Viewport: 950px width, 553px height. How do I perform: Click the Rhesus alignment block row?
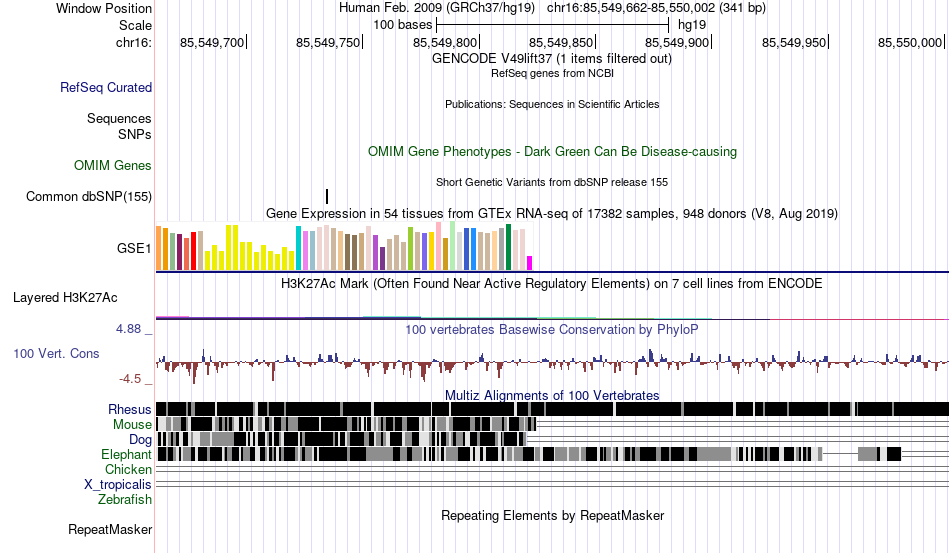click(552, 409)
